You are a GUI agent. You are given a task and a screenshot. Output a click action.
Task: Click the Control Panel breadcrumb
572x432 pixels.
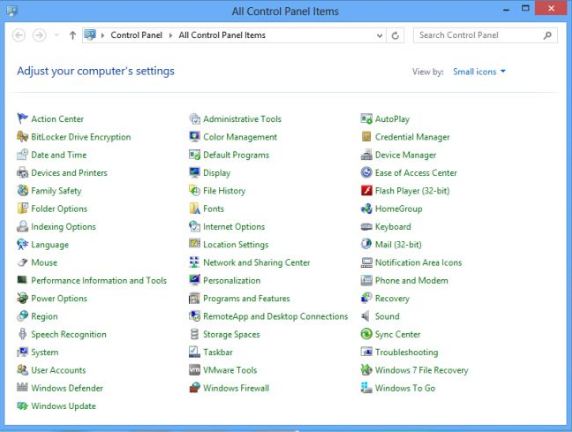pos(136,35)
